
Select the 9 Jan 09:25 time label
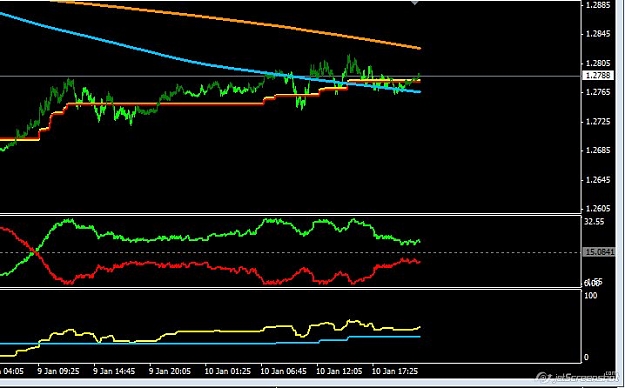(59, 371)
